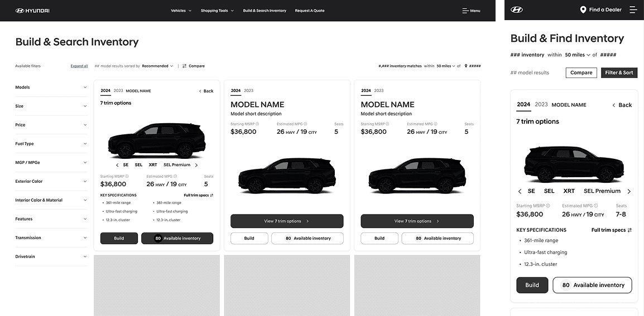
Task: Expand the Size filter
Action: coord(51,106)
